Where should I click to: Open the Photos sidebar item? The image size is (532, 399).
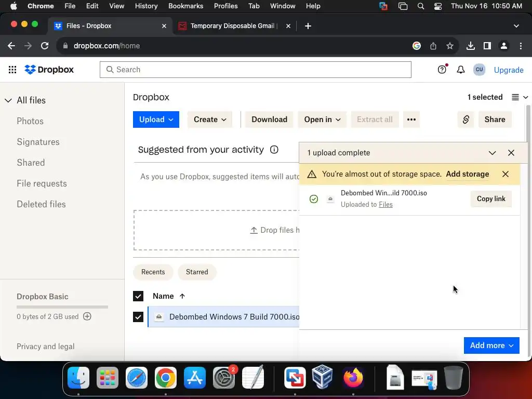coord(30,121)
